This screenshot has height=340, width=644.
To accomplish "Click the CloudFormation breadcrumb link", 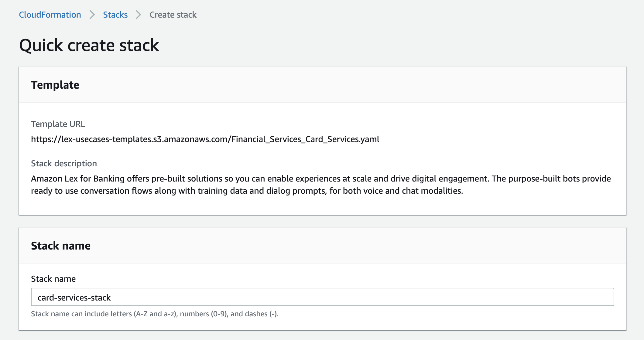I will [50, 15].
